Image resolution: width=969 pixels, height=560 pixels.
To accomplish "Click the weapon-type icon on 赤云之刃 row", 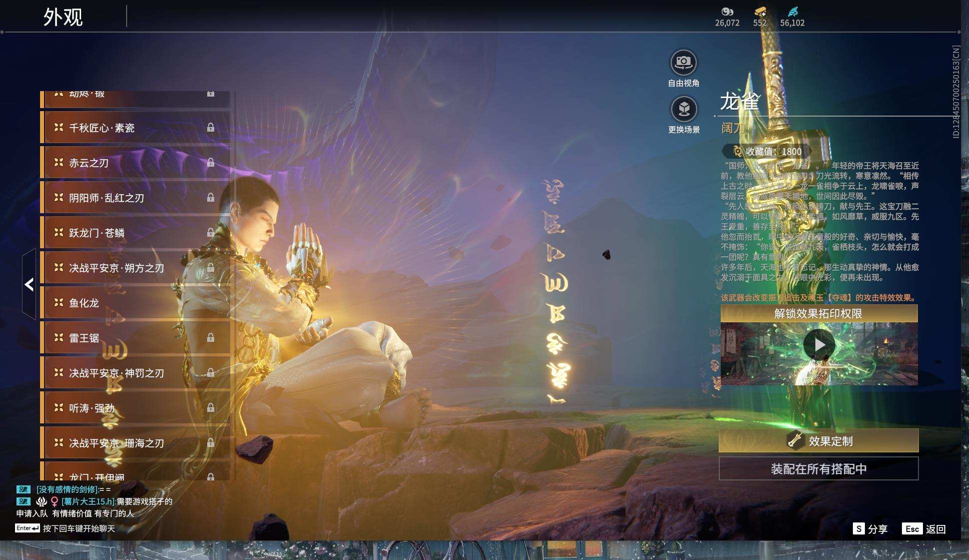I will (x=59, y=162).
